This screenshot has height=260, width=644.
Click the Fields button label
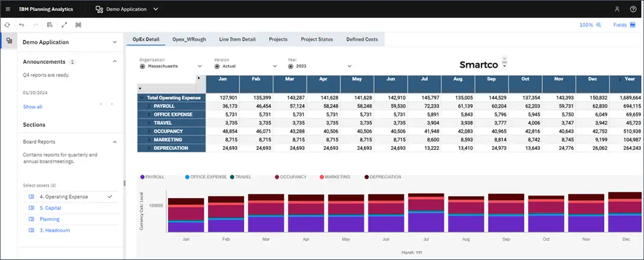pos(620,25)
